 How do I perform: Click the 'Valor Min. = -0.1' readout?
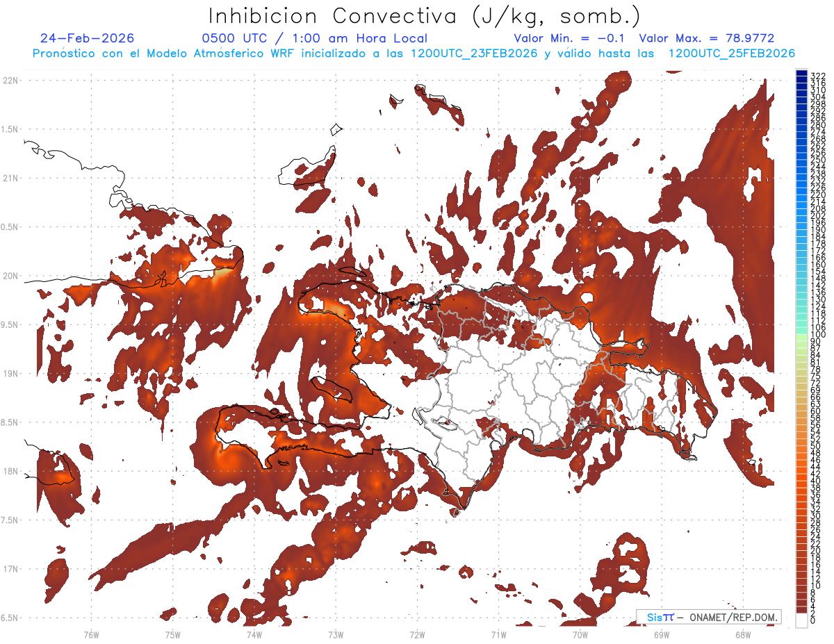569,38
